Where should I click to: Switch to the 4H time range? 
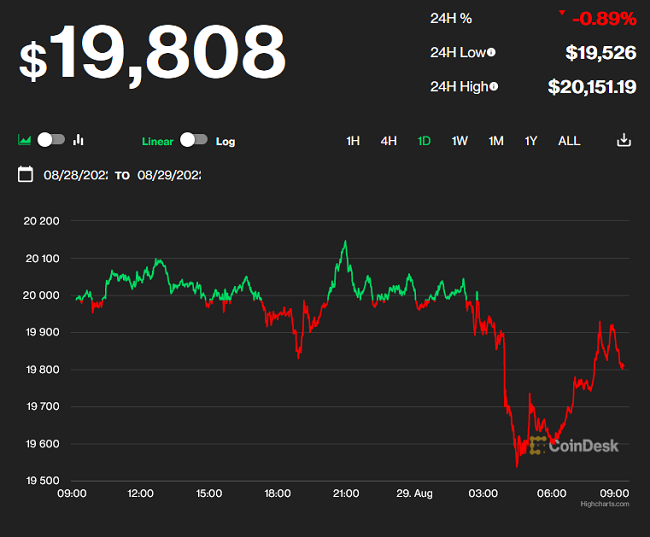(x=388, y=141)
